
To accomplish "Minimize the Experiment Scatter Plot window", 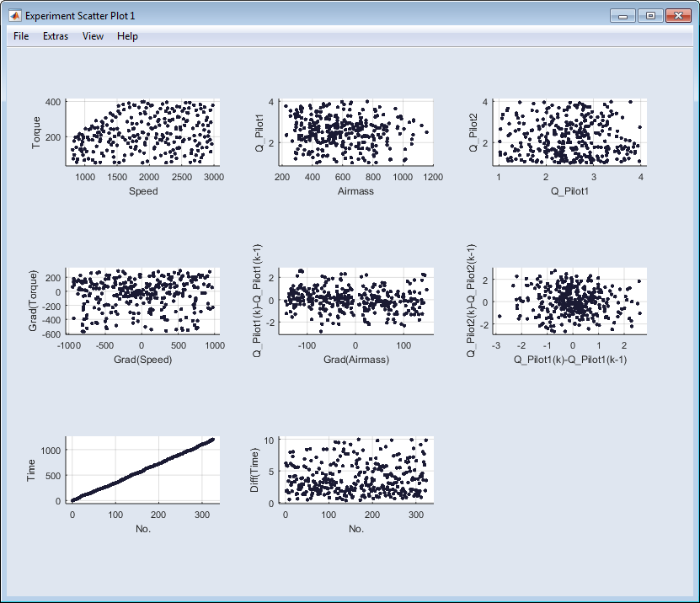I will [623, 16].
